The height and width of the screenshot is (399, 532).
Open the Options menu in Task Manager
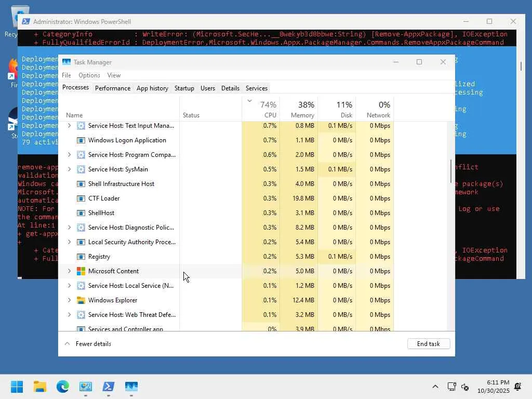point(89,75)
